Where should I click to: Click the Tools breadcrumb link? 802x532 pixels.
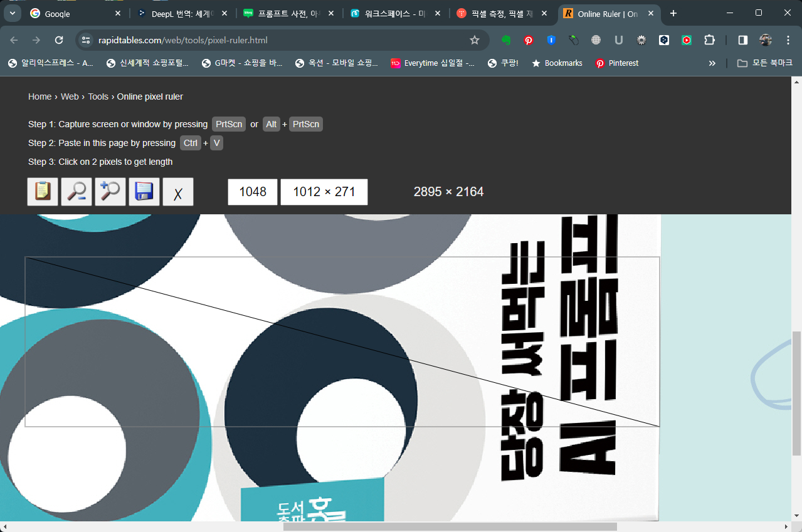coord(98,96)
